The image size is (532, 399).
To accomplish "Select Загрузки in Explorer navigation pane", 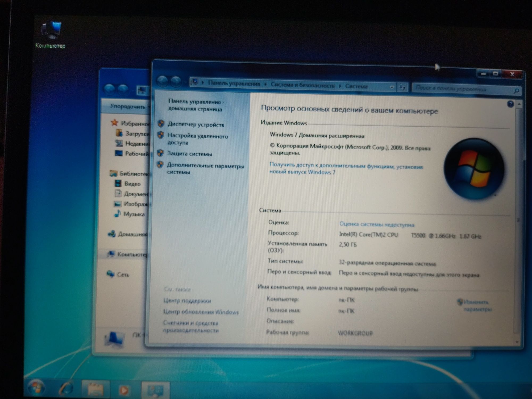I will (137, 134).
